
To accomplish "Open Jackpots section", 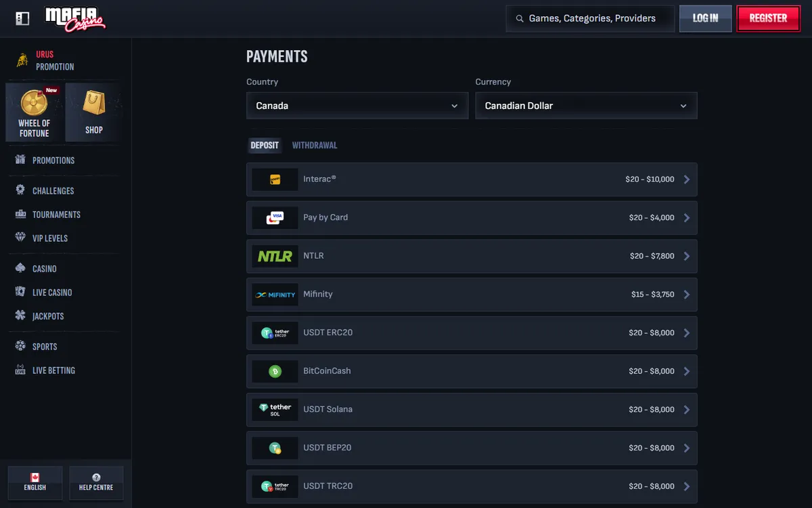I will coord(48,316).
